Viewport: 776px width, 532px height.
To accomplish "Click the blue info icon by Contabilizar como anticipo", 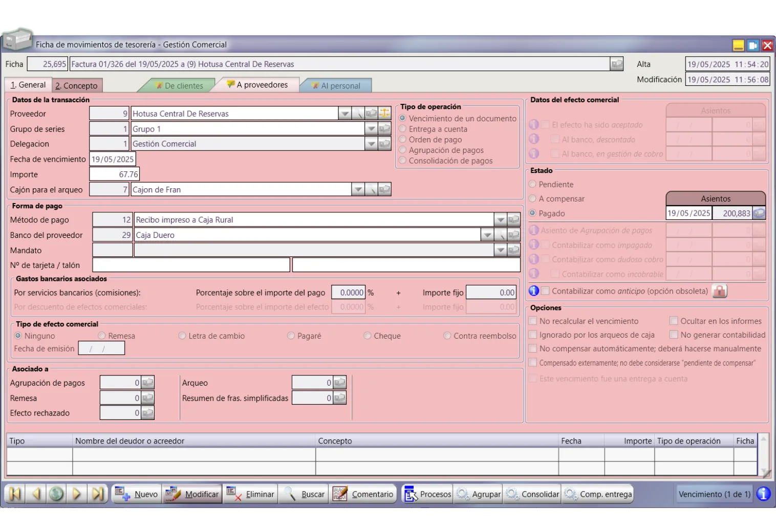I will pos(534,291).
